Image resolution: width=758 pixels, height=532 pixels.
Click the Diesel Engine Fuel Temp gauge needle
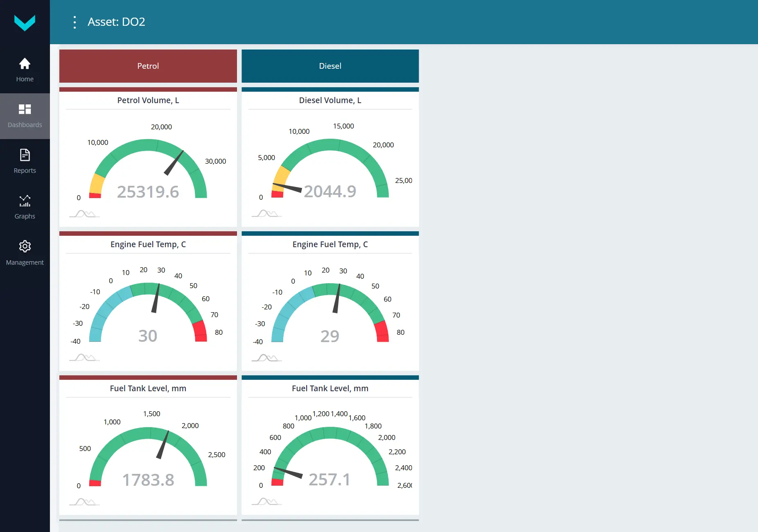point(336,299)
